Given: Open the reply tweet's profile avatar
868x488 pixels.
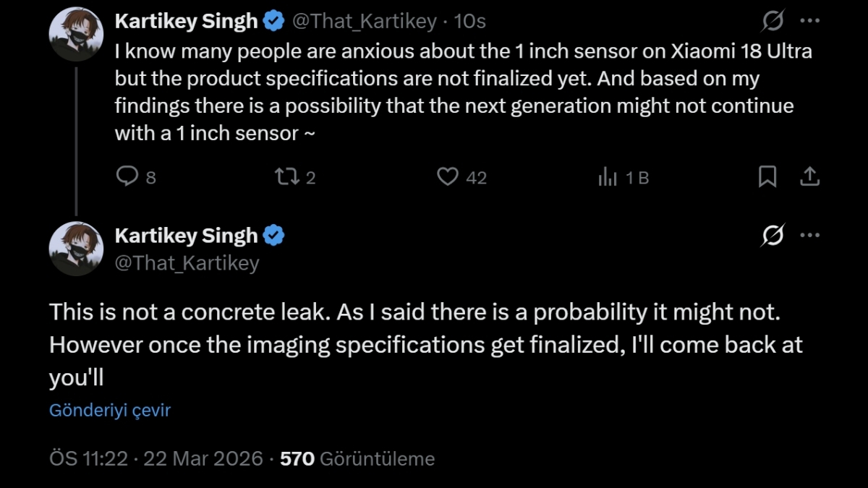Looking at the screenshot, I should coord(76,249).
